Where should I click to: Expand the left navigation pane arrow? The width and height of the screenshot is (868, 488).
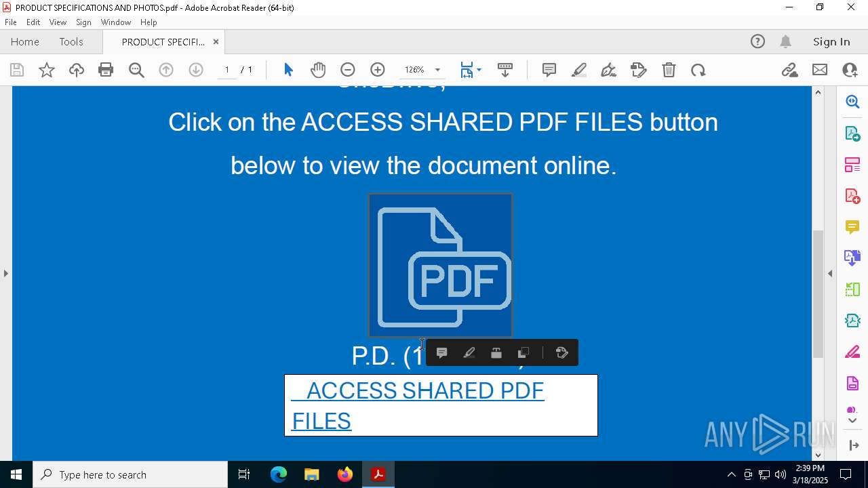point(5,273)
